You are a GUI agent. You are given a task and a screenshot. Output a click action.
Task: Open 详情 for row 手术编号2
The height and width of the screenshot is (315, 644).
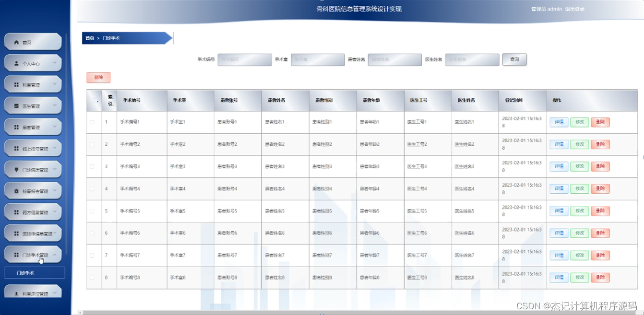pos(559,144)
